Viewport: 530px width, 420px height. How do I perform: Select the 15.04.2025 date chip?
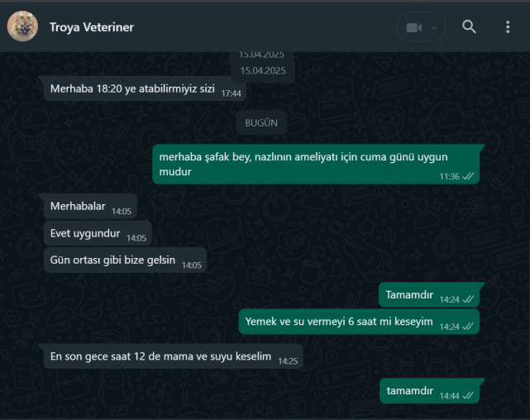coord(263,70)
